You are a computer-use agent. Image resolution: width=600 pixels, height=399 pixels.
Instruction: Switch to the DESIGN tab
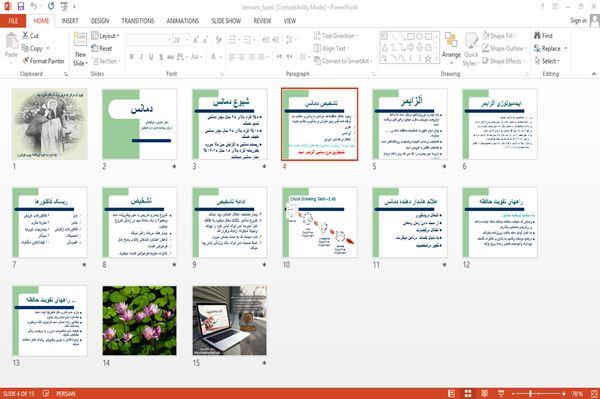100,21
